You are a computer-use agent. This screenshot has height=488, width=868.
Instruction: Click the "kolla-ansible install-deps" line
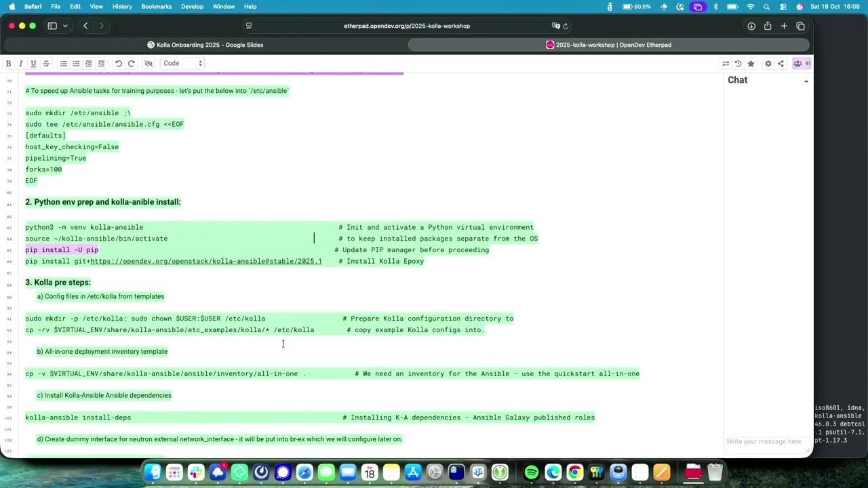pyautogui.click(x=78, y=418)
